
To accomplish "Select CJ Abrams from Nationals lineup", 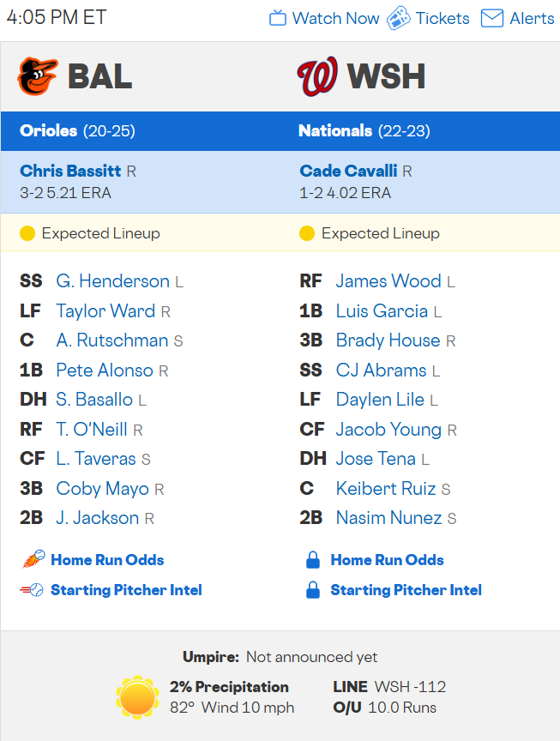I will point(382,370).
